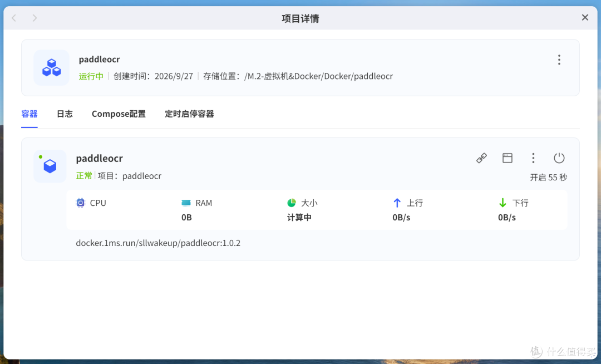Open the container link icon
The width and height of the screenshot is (601, 364).
pyautogui.click(x=481, y=158)
